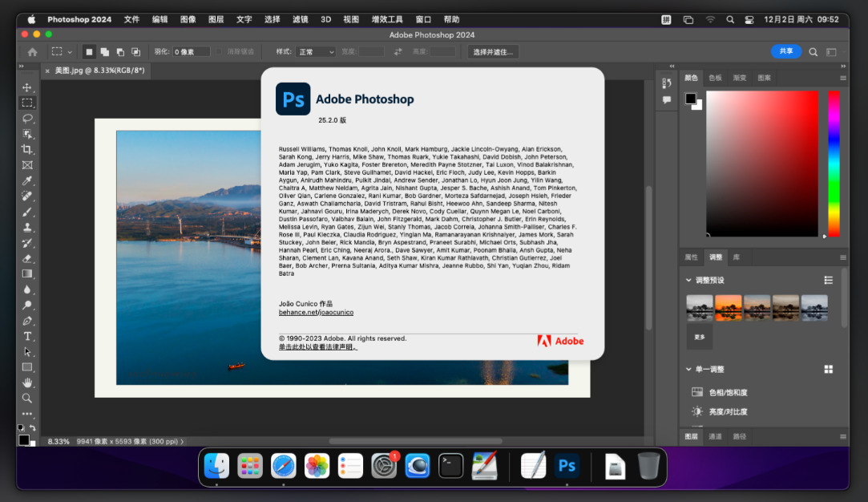Select the Brush tool
Viewport: 868px width, 502px height.
pos(27,212)
